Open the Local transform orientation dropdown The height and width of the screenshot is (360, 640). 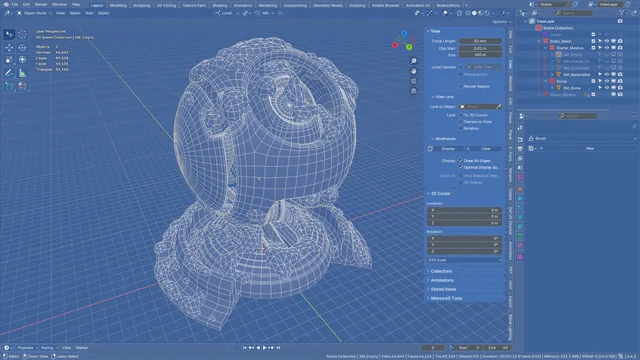point(227,13)
